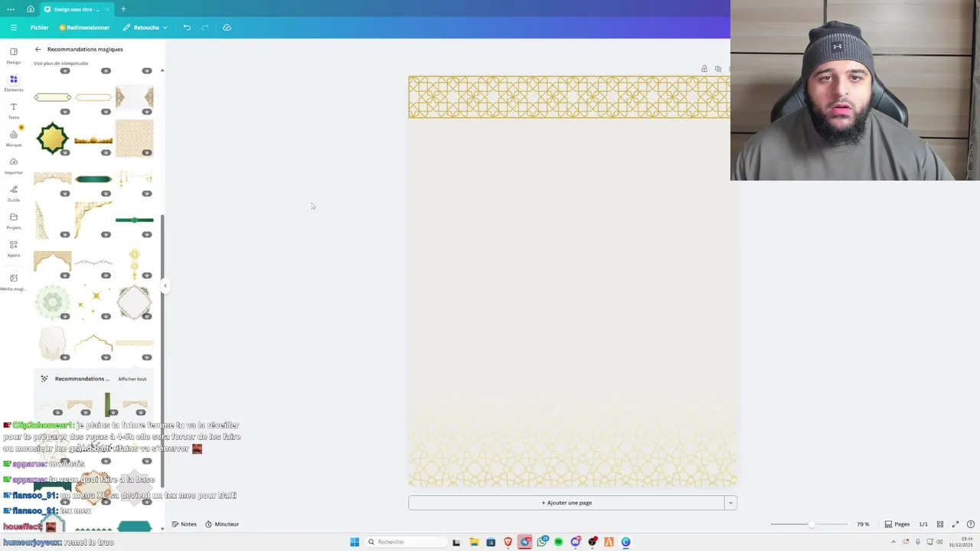This screenshot has height=551, width=980.
Task: Open the help question mark icon
Action: point(971,524)
